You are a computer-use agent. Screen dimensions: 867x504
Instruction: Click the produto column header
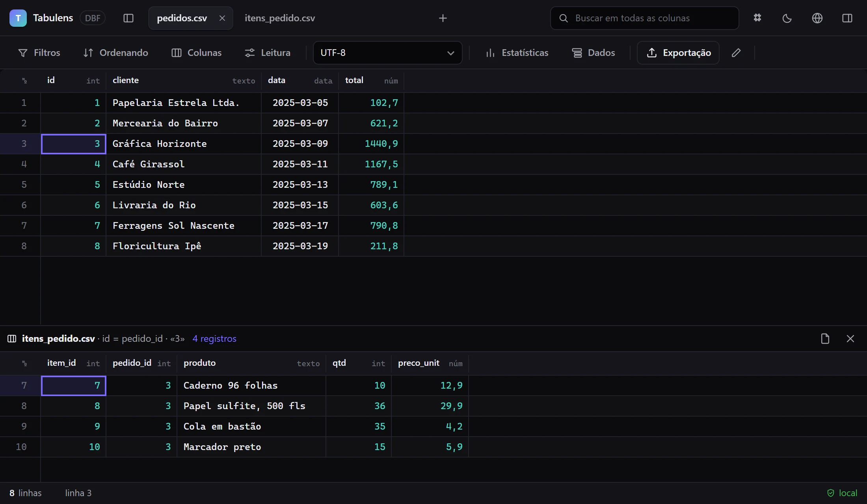(x=251, y=363)
